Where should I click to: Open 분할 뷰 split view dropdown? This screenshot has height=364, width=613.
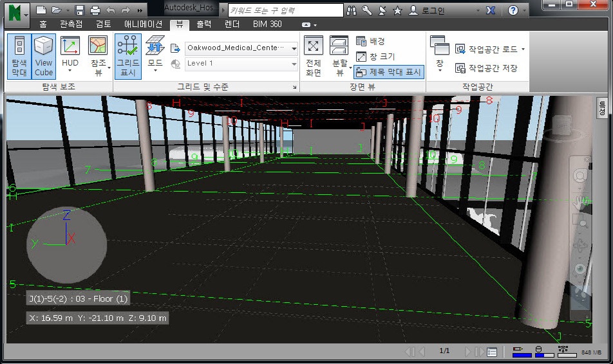pyautogui.click(x=339, y=56)
